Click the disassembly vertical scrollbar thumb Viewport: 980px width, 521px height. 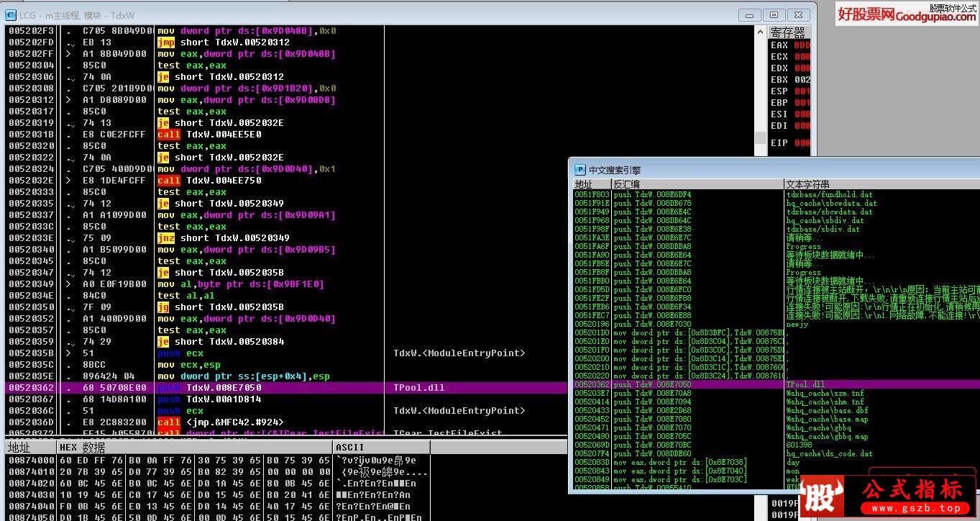coord(760,137)
